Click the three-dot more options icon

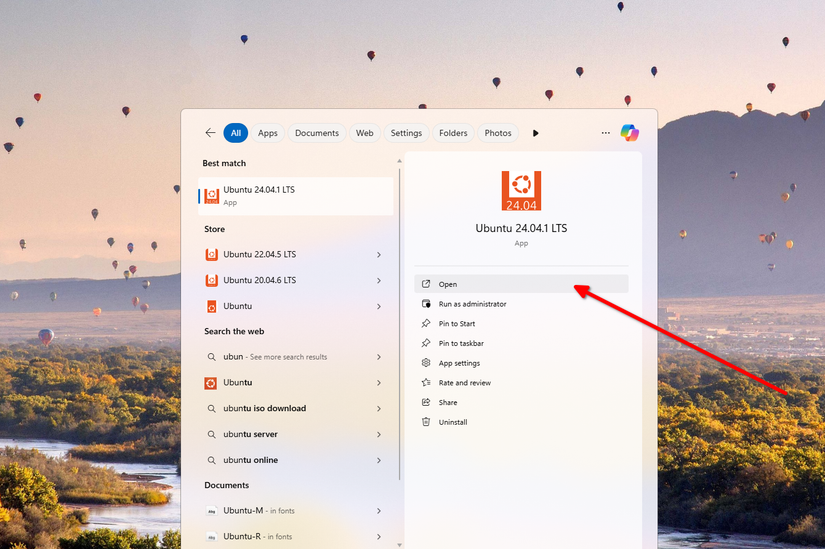pyautogui.click(x=605, y=133)
